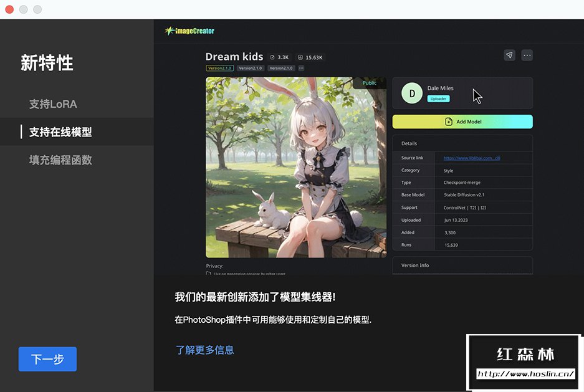
Task: Click the ControlNet | T2I | I2I value
Action: click(465, 208)
